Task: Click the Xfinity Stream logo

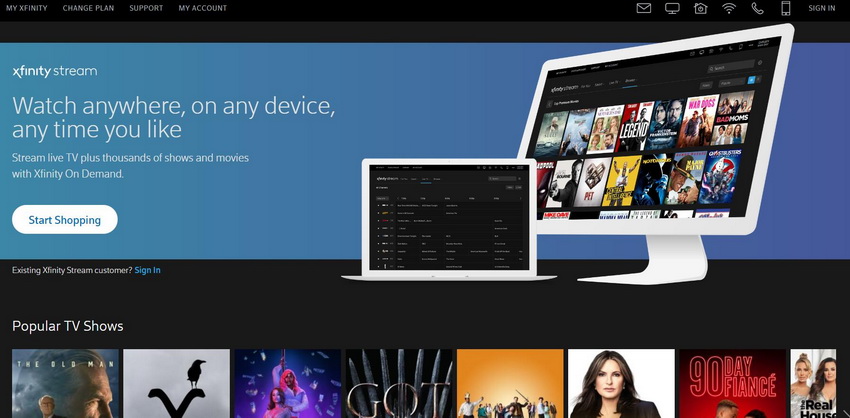Action: point(54,72)
